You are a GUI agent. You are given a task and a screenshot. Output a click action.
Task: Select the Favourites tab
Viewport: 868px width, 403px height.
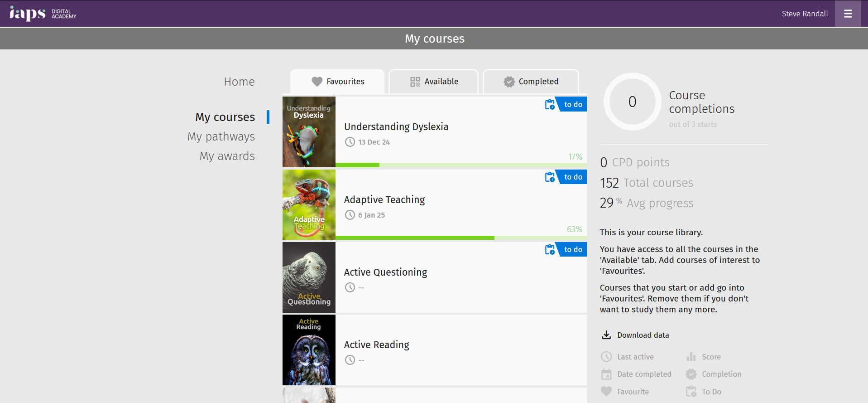coord(337,82)
